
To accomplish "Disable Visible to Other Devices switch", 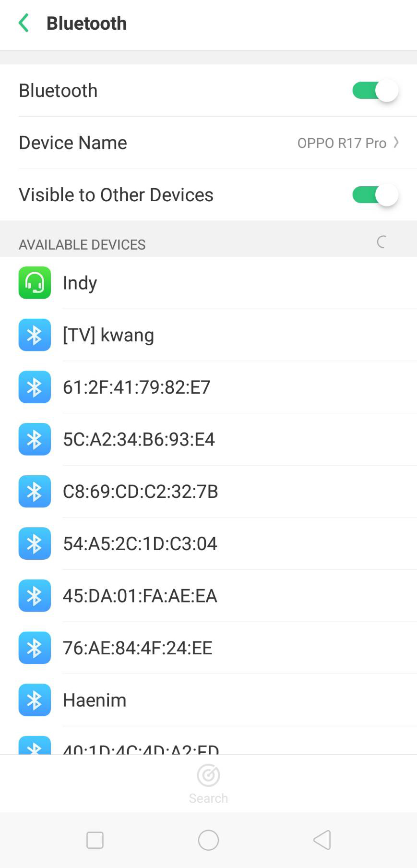I will pos(375,195).
